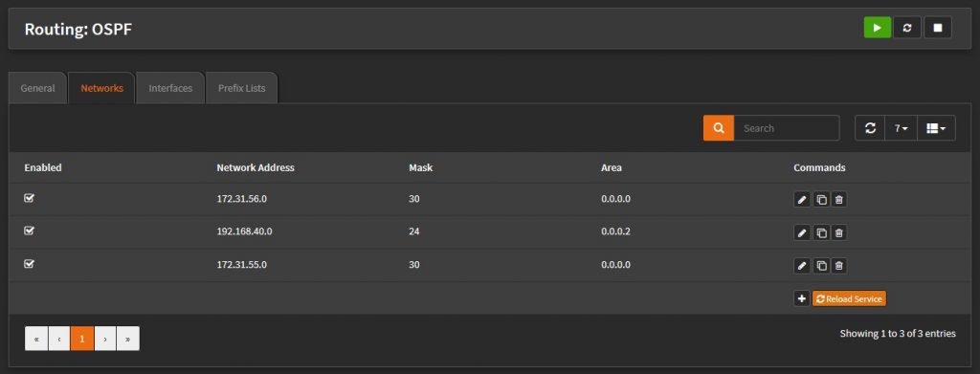Switch to the Interfaces tab

point(170,88)
